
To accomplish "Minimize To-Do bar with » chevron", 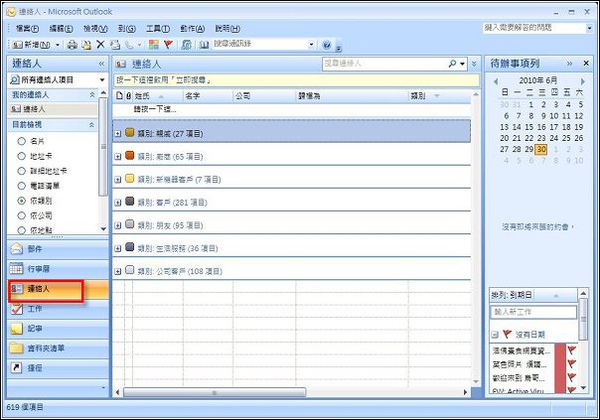I will [569, 63].
